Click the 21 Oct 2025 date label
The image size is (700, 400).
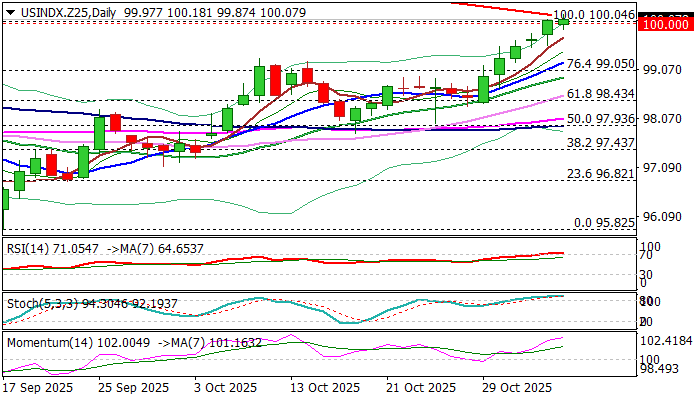click(x=421, y=388)
